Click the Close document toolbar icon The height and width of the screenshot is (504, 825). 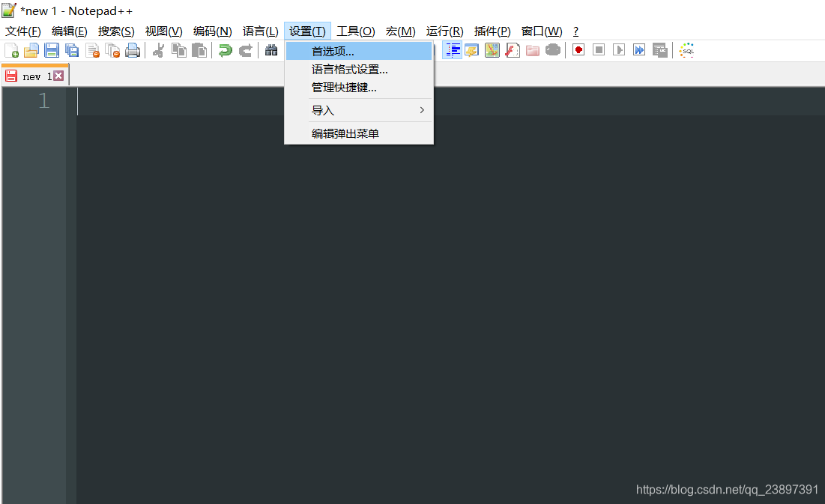click(x=93, y=50)
